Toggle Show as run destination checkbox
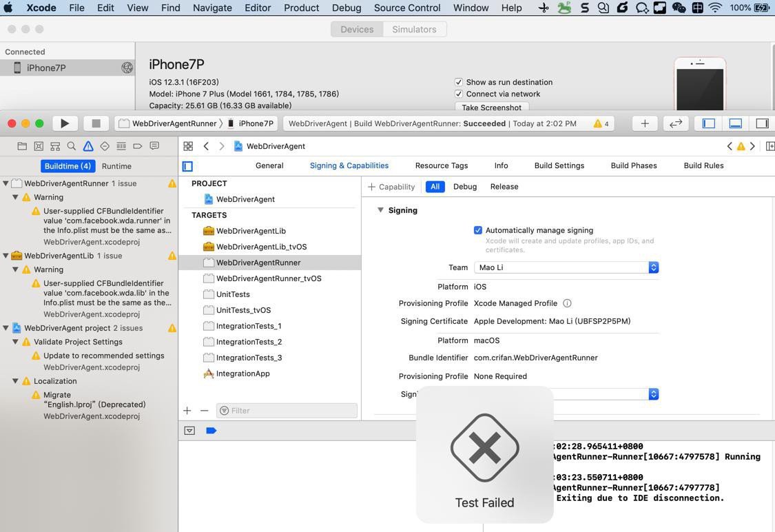This screenshot has width=775, height=532. click(459, 82)
